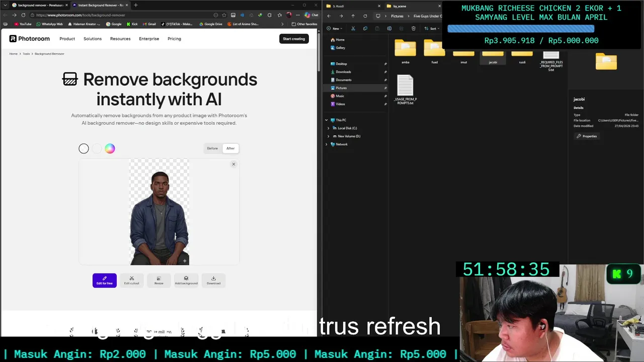Pick the white background swatch
The height and width of the screenshot is (362, 644).
pyautogui.click(x=97, y=148)
